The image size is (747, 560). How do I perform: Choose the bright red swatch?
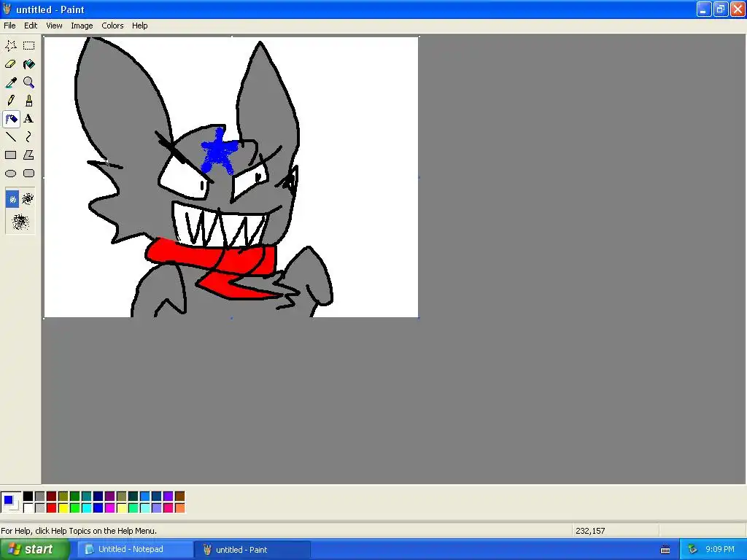(52, 508)
